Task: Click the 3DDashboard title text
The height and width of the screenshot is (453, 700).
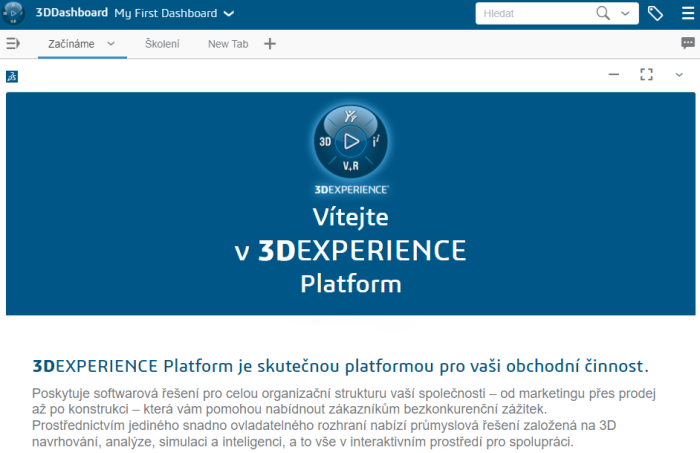Action: tap(71, 12)
